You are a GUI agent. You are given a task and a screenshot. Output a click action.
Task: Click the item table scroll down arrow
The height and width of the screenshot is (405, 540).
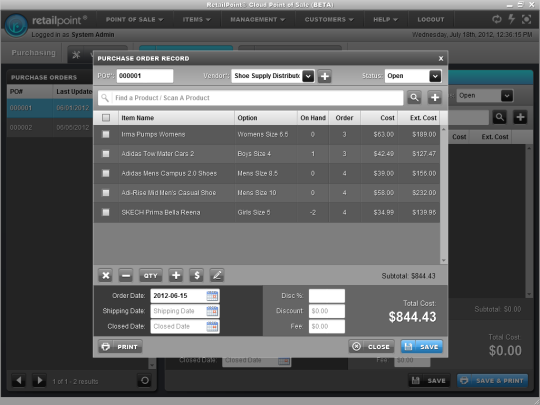click(x=444, y=260)
